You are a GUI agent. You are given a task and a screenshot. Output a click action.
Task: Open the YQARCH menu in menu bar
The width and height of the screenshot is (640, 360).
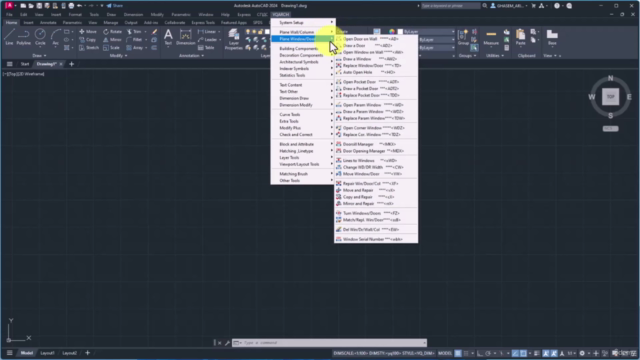click(280, 14)
